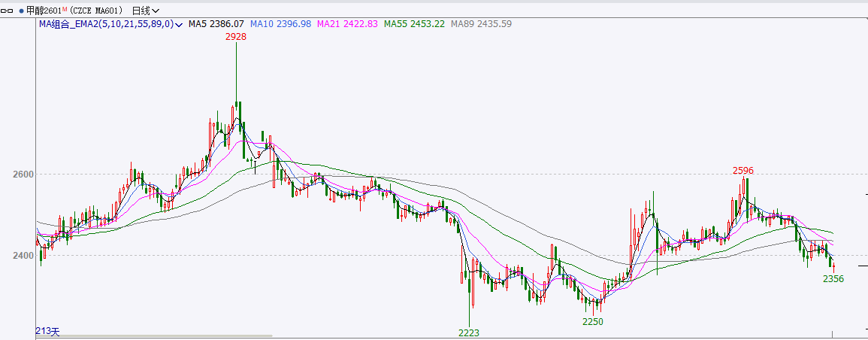This screenshot has width=868, height=340.
Task: Click the MA10 2396.98 value
Action: click(x=280, y=24)
